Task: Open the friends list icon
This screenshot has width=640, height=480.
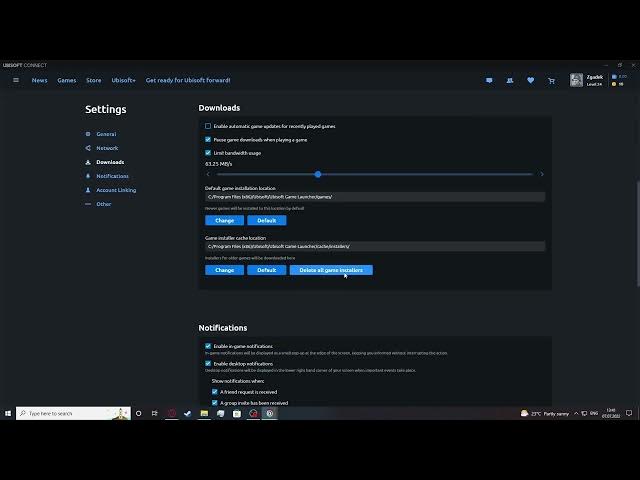Action: click(510, 80)
